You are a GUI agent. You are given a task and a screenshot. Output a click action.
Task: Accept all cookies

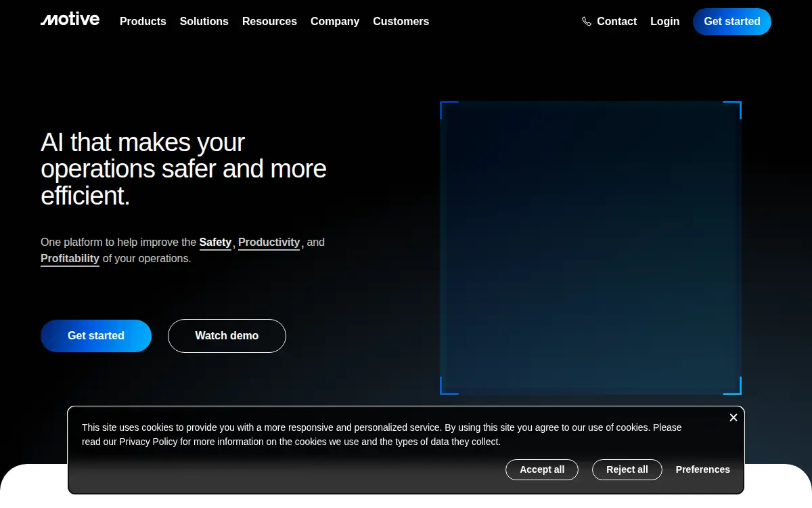(x=542, y=469)
